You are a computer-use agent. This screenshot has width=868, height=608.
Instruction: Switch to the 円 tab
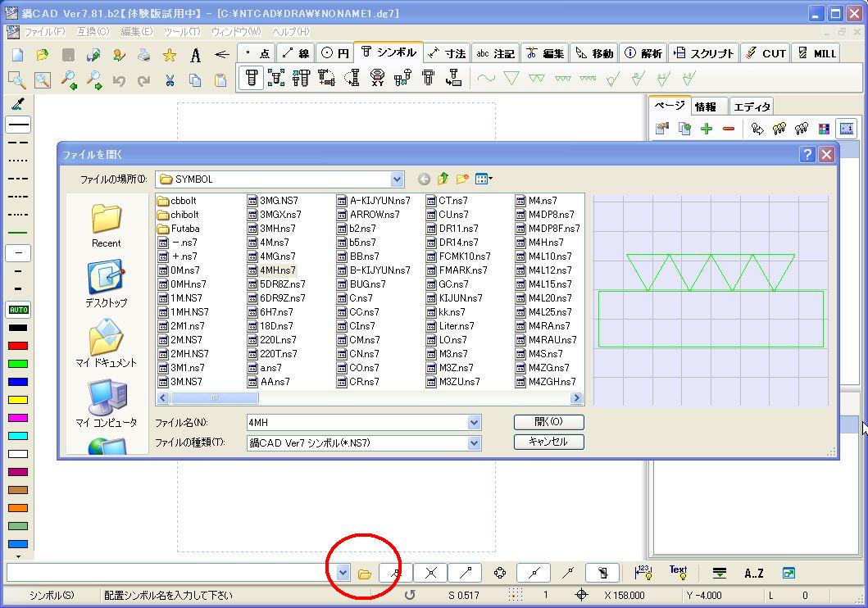tap(336, 53)
